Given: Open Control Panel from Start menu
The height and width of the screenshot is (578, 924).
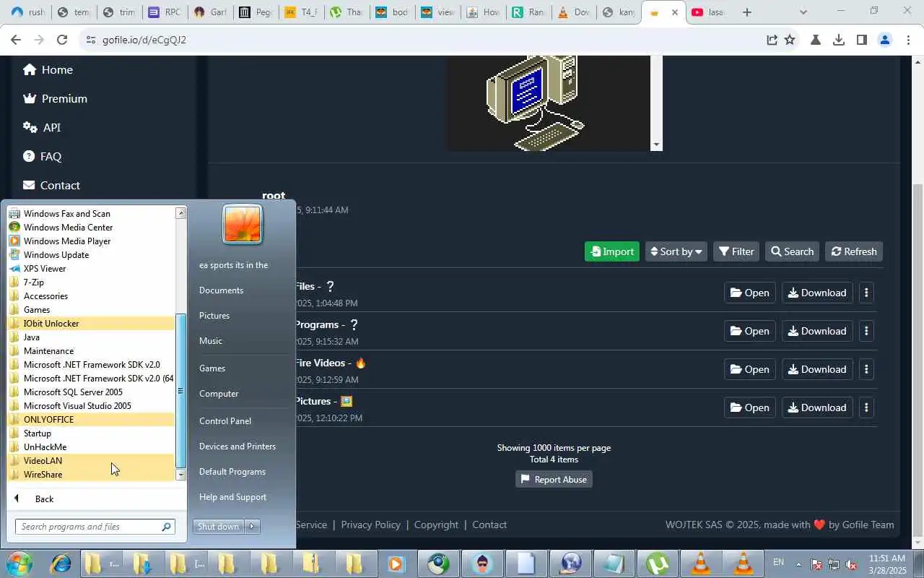Looking at the screenshot, I should click(x=225, y=421).
